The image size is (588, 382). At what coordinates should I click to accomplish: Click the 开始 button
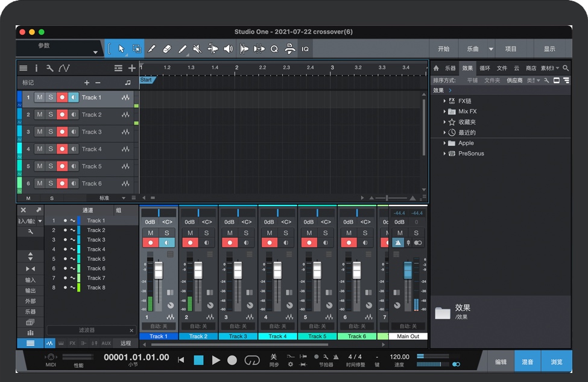tap(443, 49)
